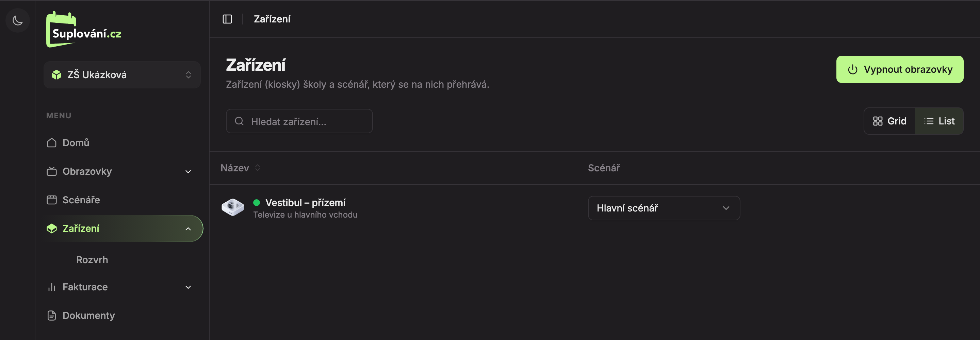Image resolution: width=980 pixels, height=340 pixels.
Task: Sort the table by the Název column
Action: (x=241, y=168)
